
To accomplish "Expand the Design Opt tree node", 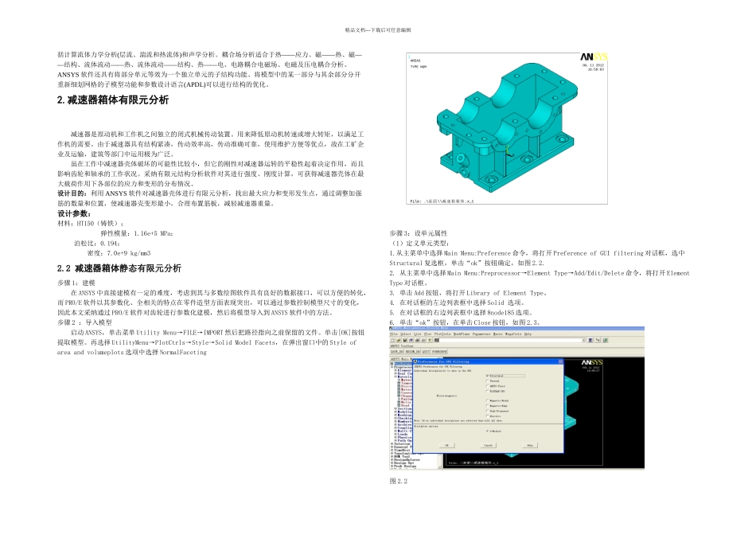I will [392, 463].
